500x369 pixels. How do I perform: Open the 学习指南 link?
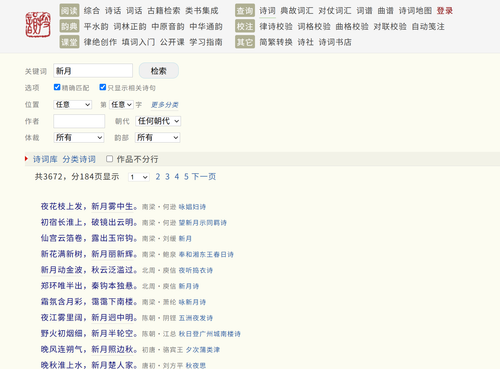coord(206,42)
